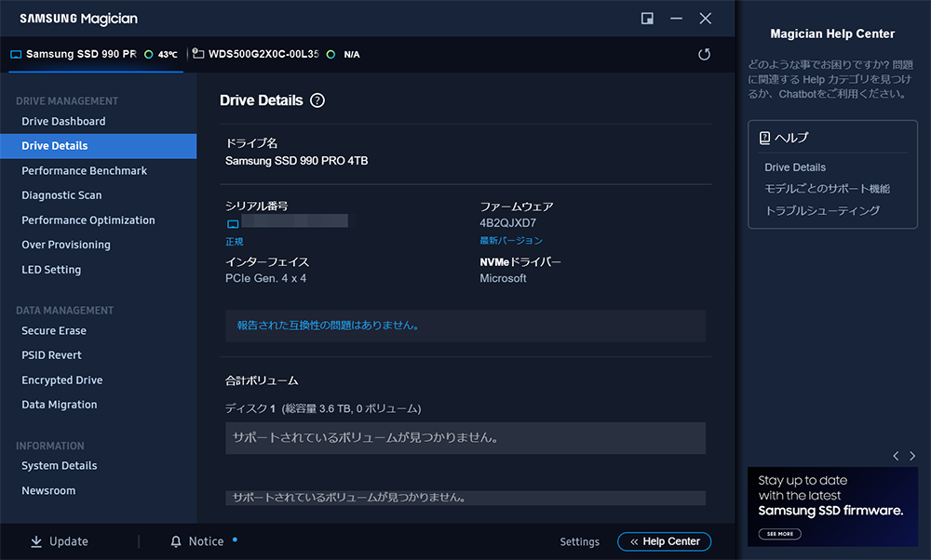Open Data Migration

[x=60, y=405]
